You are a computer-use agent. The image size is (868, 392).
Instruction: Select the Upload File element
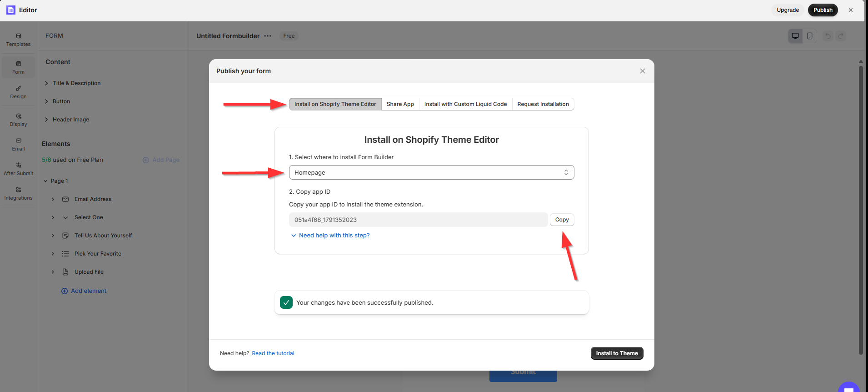[89, 272]
